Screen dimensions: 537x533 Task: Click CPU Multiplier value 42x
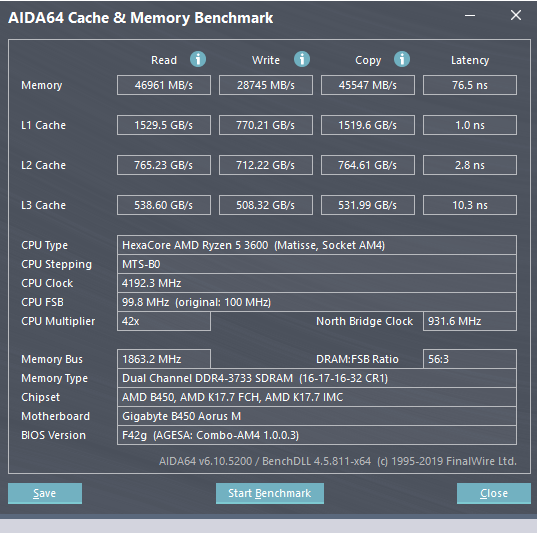164,321
